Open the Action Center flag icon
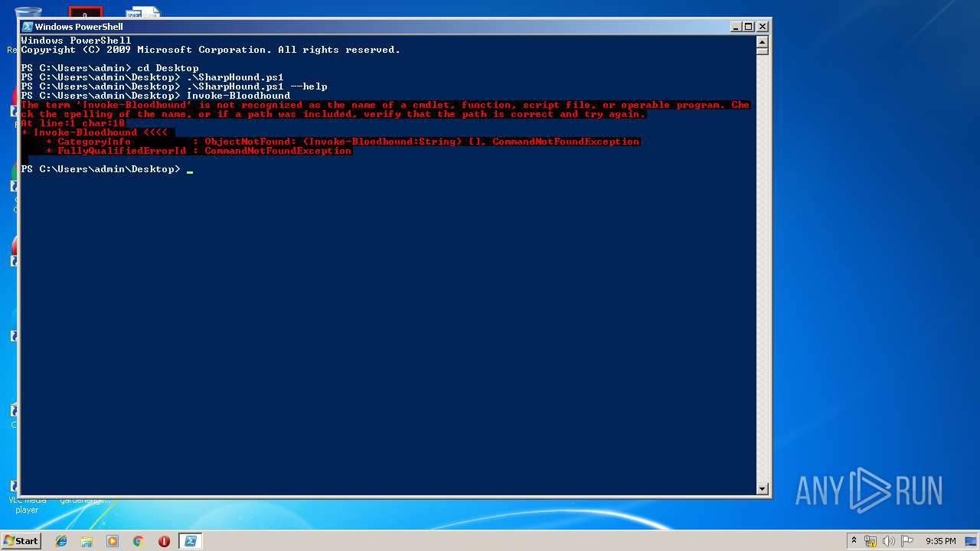The image size is (980, 551). coord(907,541)
